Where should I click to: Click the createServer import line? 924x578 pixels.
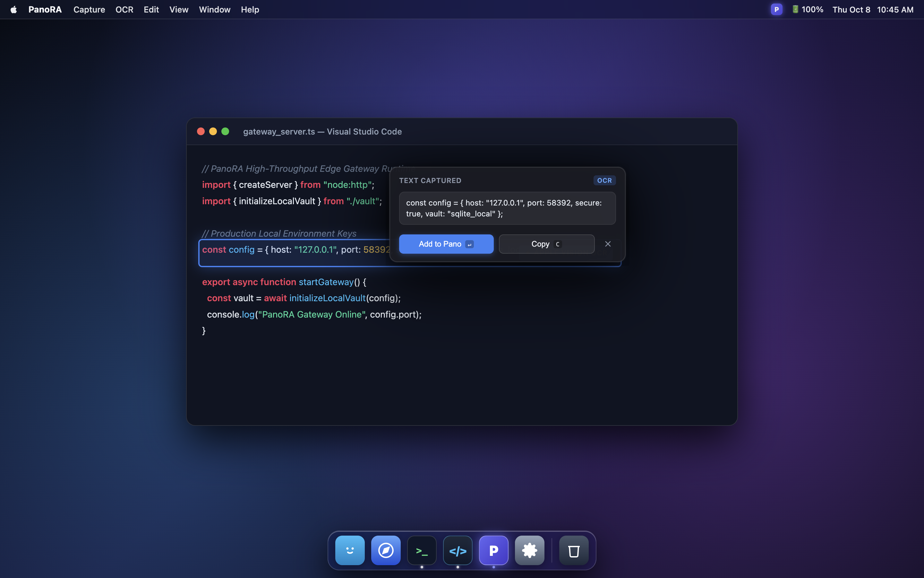288,185
